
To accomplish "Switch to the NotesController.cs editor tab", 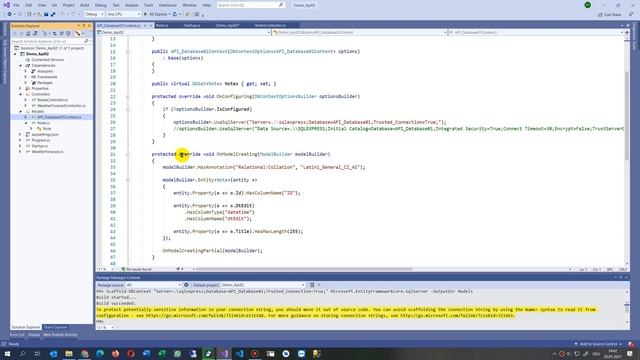I will coord(270,25).
